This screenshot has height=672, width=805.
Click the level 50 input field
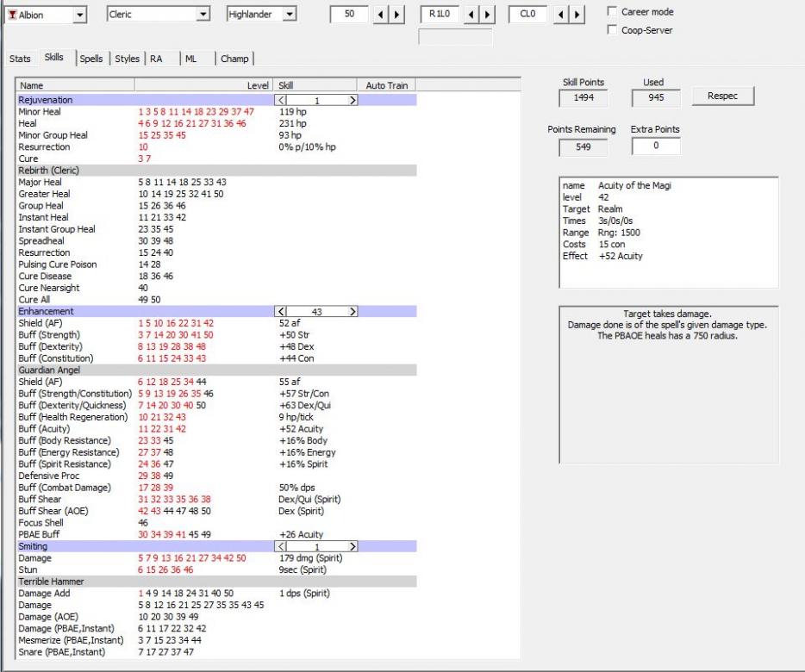tap(350, 14)
